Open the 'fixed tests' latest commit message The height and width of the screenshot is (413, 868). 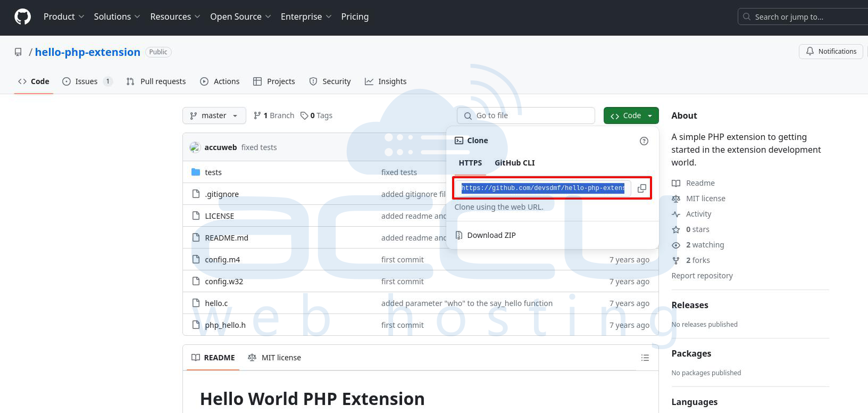(259, 147)
